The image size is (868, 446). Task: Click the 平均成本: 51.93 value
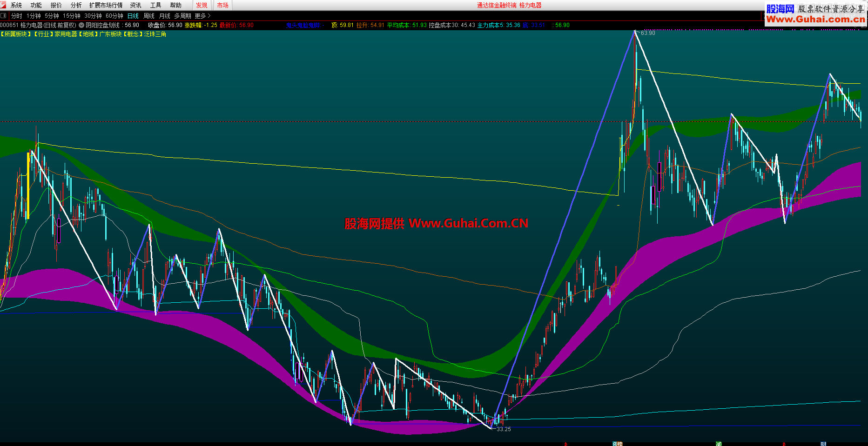coord(407,25)
